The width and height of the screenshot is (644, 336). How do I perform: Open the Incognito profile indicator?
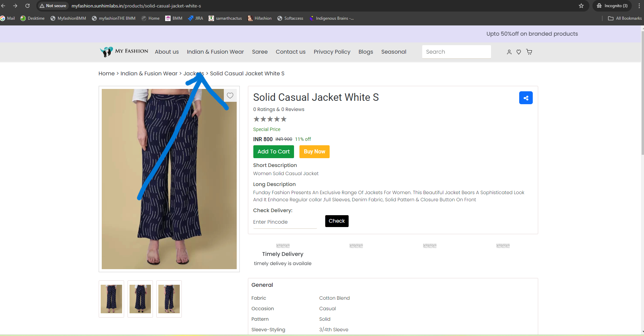point(612,6)
